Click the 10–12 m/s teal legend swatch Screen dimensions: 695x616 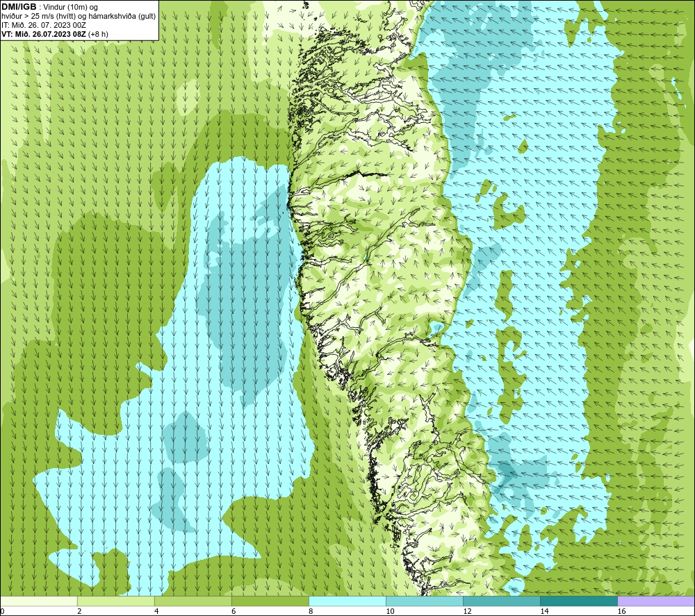(x=425, y=601)
